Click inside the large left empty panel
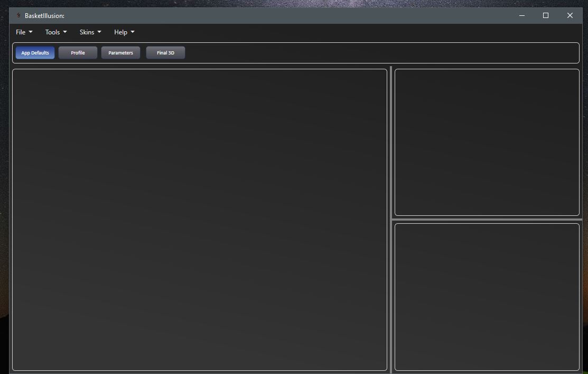Viewport: 588px width, 374px height. tap(200, 220)
